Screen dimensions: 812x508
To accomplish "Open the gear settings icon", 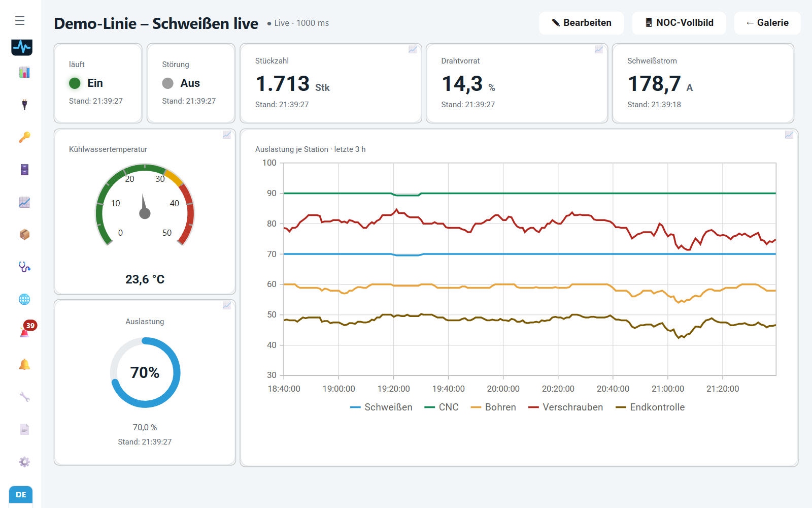I will click(24, 462).
